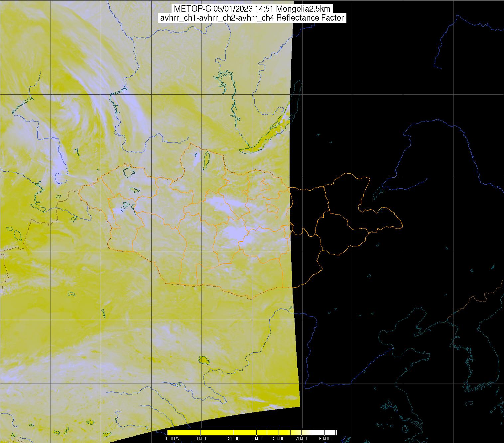Click the green-outlined lake in western Mongolia
Image resolution: width=504 pixels, height=443 pixels.
134,190
